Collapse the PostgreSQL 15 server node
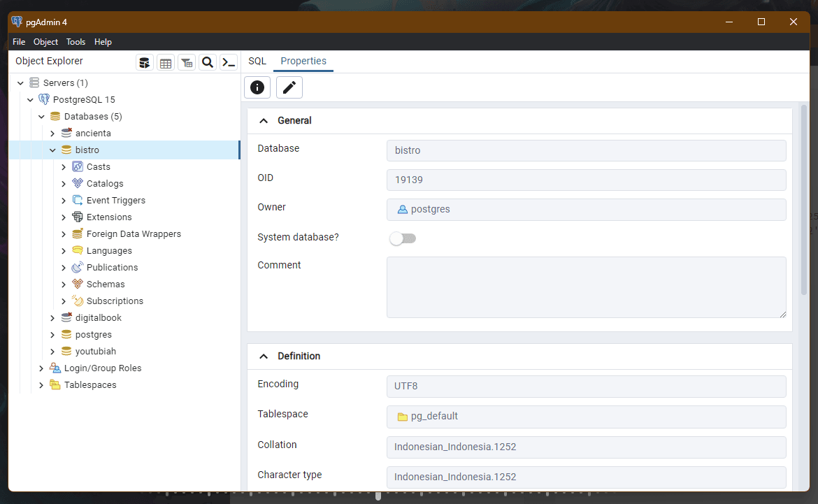Screen dimensions: 818x504 [30, 100]
